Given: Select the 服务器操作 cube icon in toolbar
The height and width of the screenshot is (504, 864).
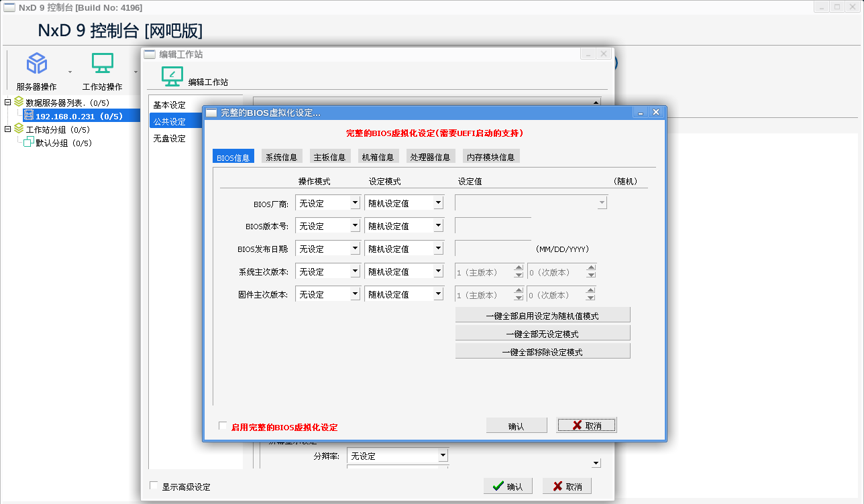Looking at the screenshot, I should (36, 62).
